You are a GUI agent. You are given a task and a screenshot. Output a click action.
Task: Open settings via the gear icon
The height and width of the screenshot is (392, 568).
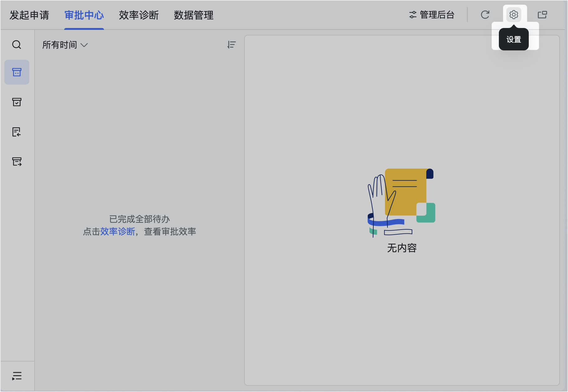coord(514,15)
